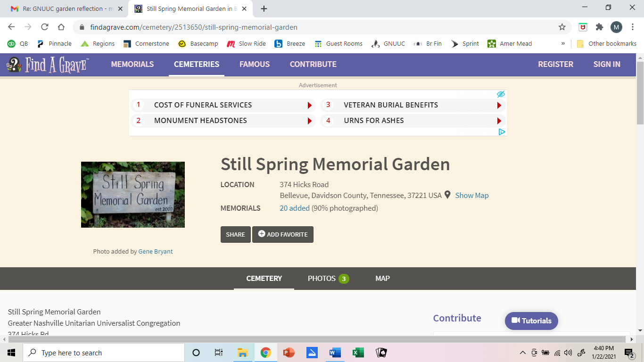Screen dimensions: 644x362
Task: Open the Contribute menu
Action: point(313,64)
